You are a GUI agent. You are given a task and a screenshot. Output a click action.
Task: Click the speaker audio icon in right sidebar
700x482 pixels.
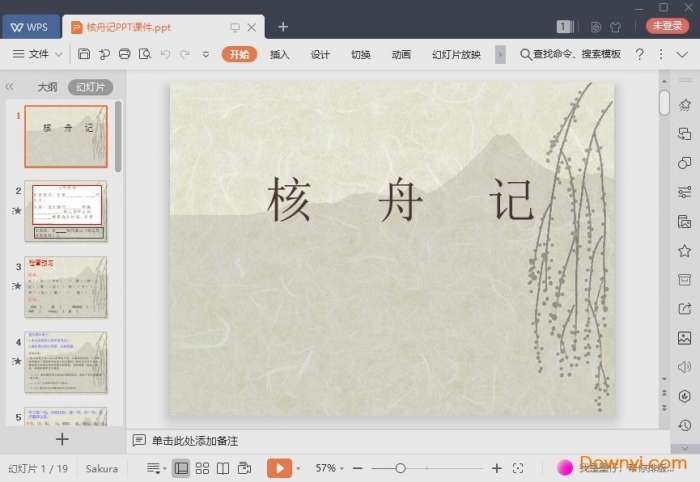point(684,367)
